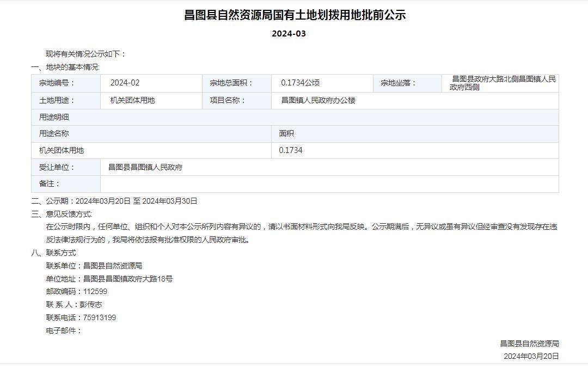
Task: Click the 0.1734公顷 total area value
Action: 300,83
